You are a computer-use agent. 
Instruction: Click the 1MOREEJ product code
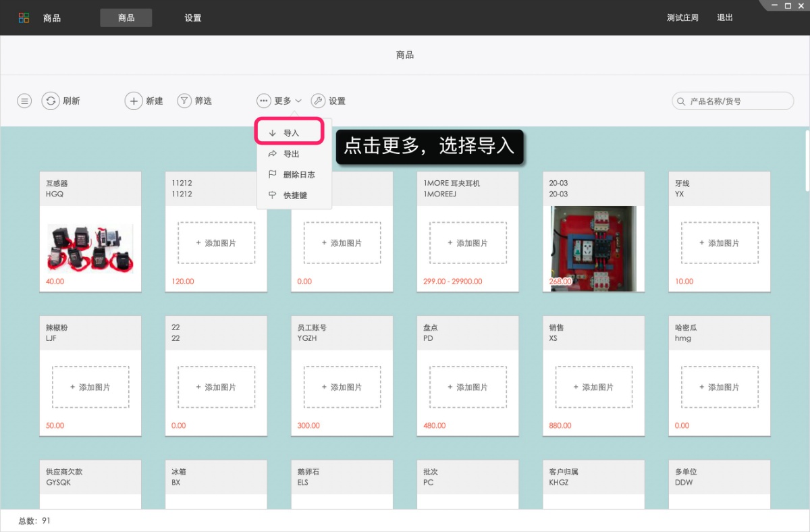coord(440,194)
